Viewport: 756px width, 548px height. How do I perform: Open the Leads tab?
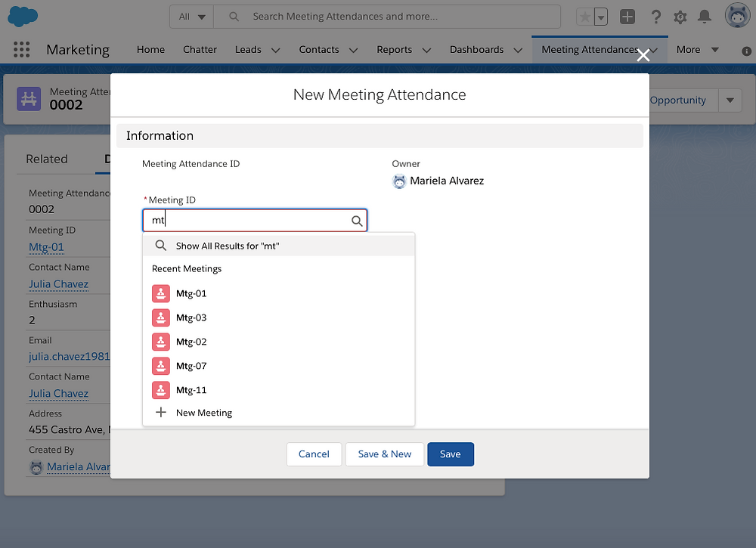coord(248,50)
